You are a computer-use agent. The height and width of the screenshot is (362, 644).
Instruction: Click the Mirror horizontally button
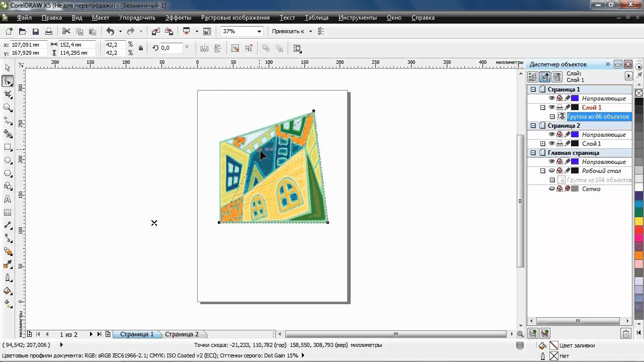[204, 48]
